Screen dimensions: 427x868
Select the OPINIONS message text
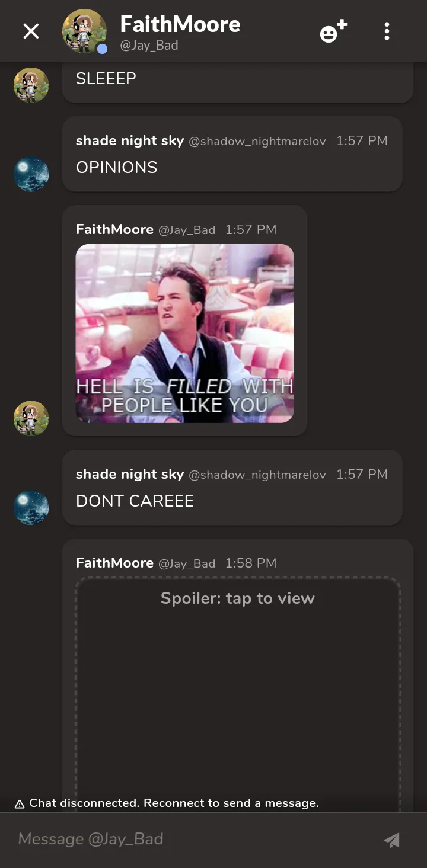pyautogui.click(x=116, y=168)
